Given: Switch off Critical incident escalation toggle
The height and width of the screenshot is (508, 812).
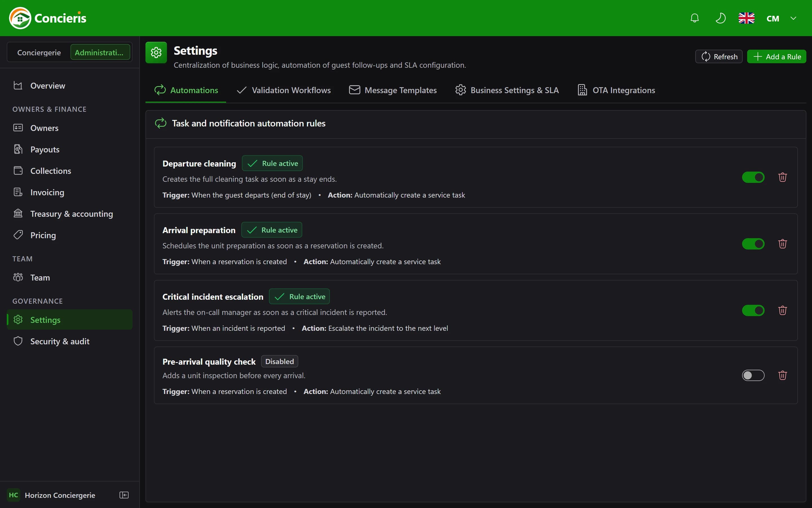Looking at the screenshot, I should pos(753,310).
